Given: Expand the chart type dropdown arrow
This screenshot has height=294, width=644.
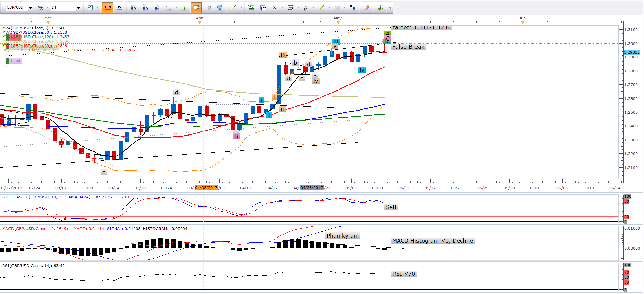Looking at the screenshot, I should click(x=98, y=8).
